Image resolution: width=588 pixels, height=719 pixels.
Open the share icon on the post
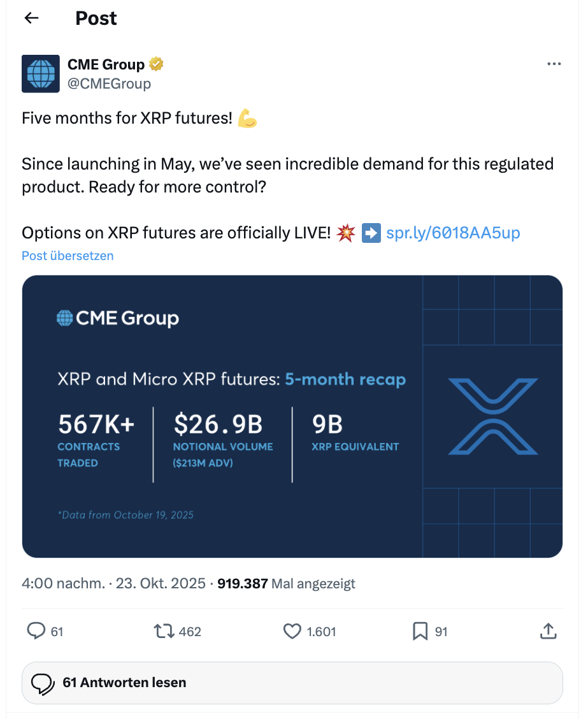[x=548, y=631]
